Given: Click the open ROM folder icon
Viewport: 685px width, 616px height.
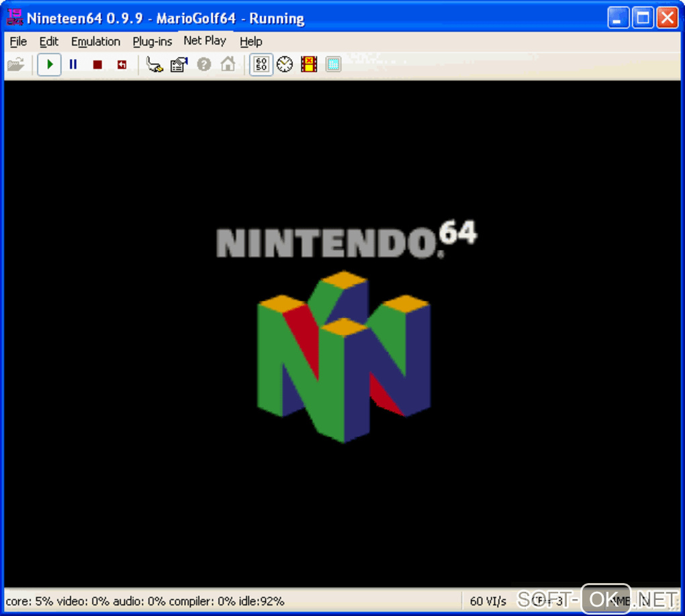Looking at the screenshot, I should point(16,64).
